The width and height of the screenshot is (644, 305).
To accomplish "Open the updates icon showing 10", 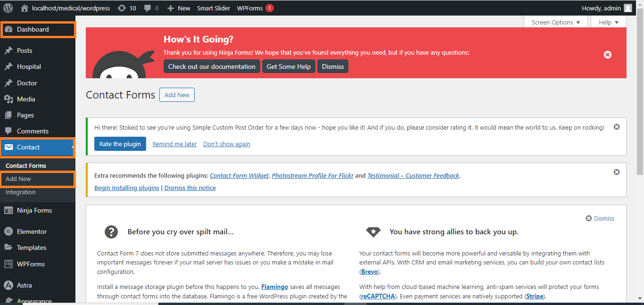I will (122, 8).
